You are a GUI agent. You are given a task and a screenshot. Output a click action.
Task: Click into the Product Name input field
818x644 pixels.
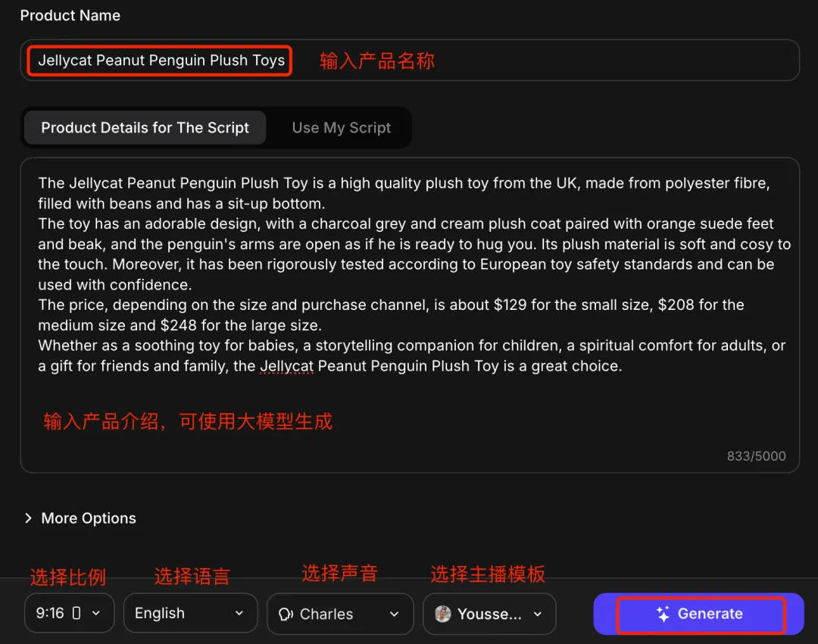[530, 61]
